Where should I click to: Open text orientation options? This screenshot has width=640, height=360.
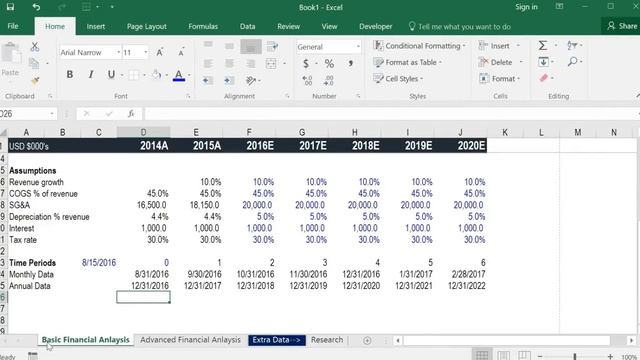pyautogui.click(x=251, y=80)
